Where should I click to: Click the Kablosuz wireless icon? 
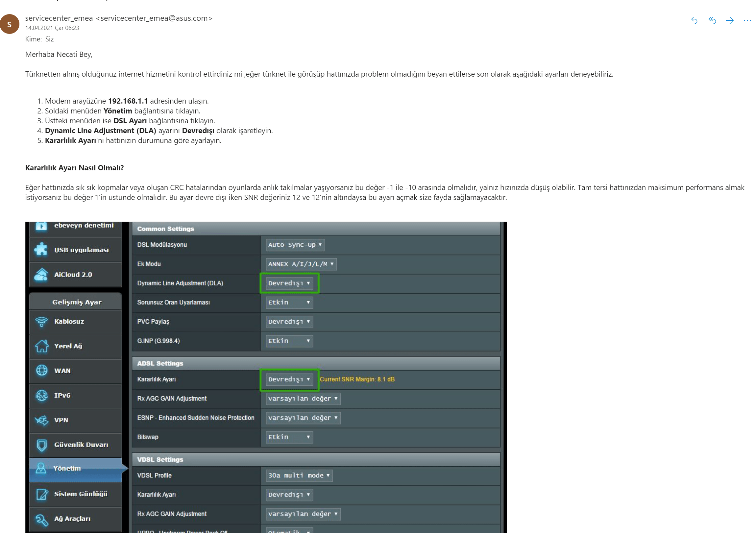coord(42,321)
